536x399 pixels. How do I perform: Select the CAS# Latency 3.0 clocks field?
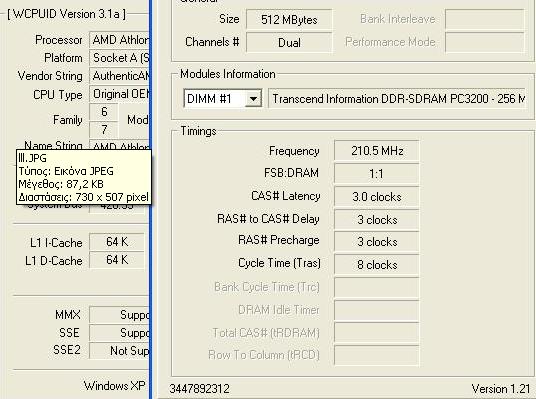pos(377,197)
